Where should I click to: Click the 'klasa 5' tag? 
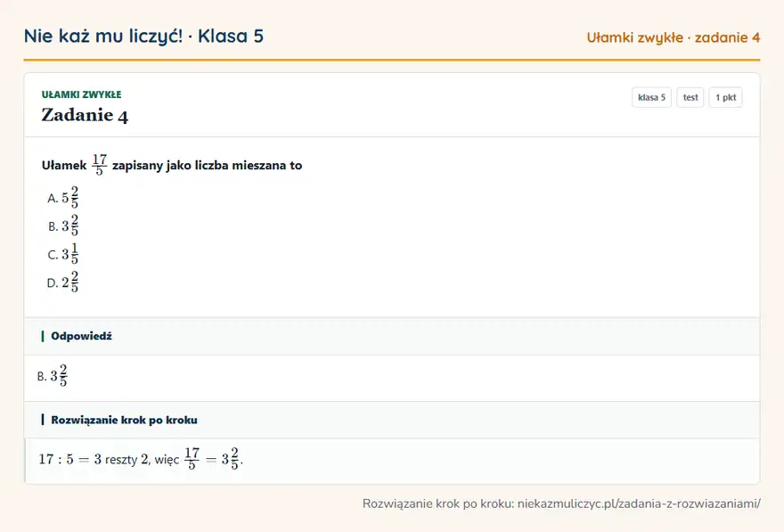(651, 97)
